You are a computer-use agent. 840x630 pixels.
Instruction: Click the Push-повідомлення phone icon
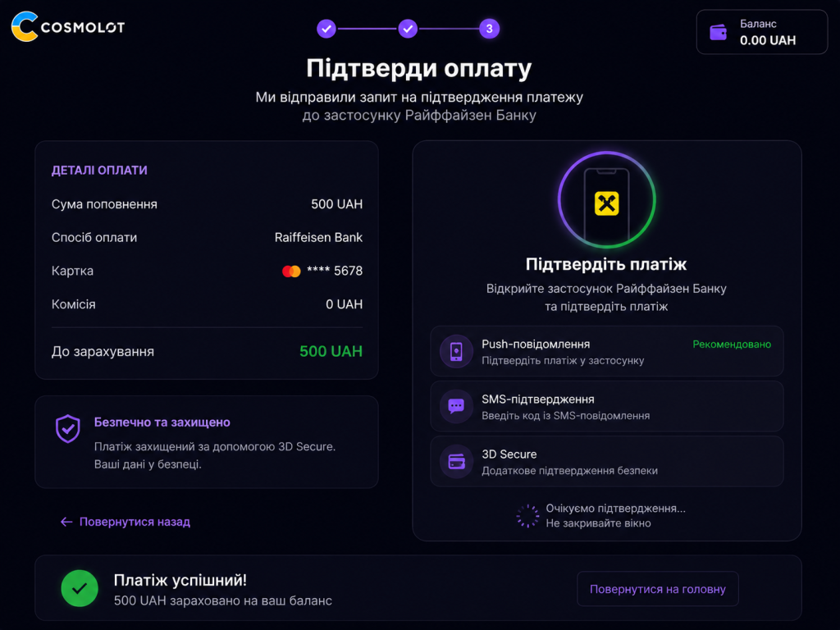[456, 351]
